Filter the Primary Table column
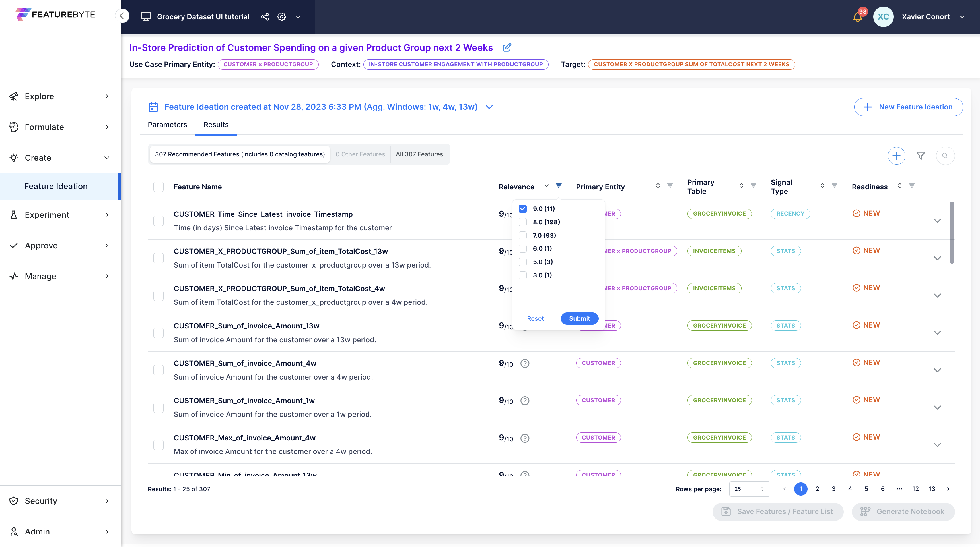The image size is (980, 547). coord(753,185)
